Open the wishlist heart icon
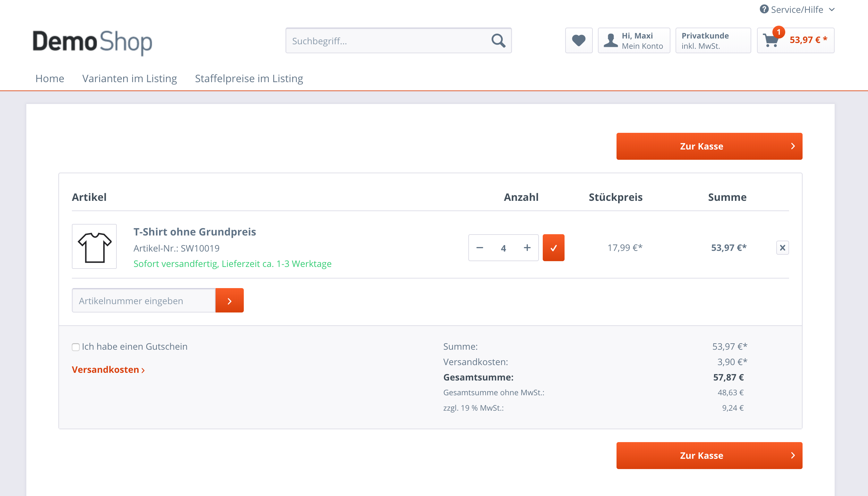868x496 pixels. (579, 40)
